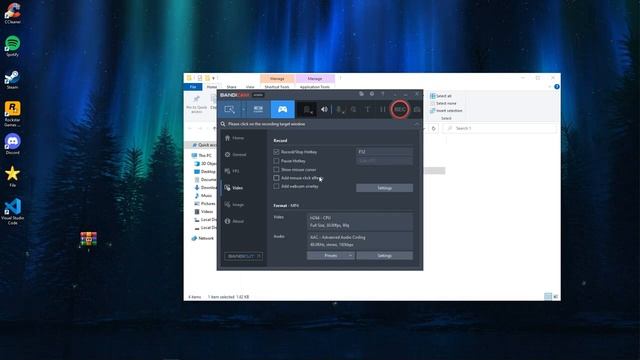Enable Show mouse cursor checkbox
The image size is (640, 360).
tap(276, 169)
